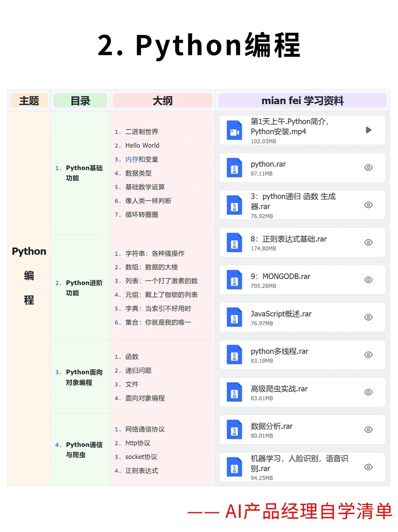Select file name python.rar

pos(268,164)
